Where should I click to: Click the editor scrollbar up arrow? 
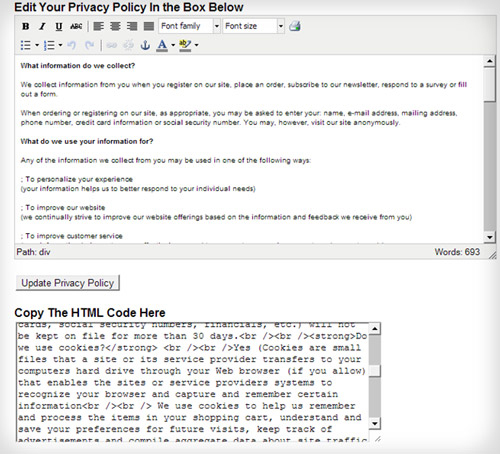pos(489,61)
